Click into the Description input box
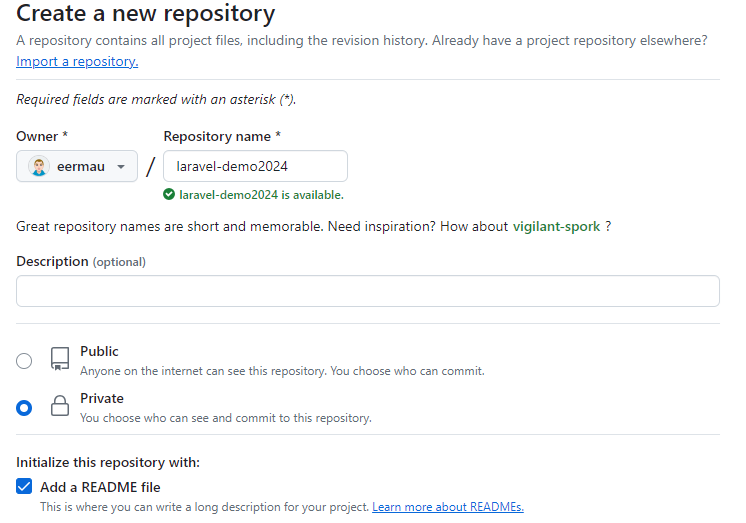The image size is (746, 523). (367, 291)
